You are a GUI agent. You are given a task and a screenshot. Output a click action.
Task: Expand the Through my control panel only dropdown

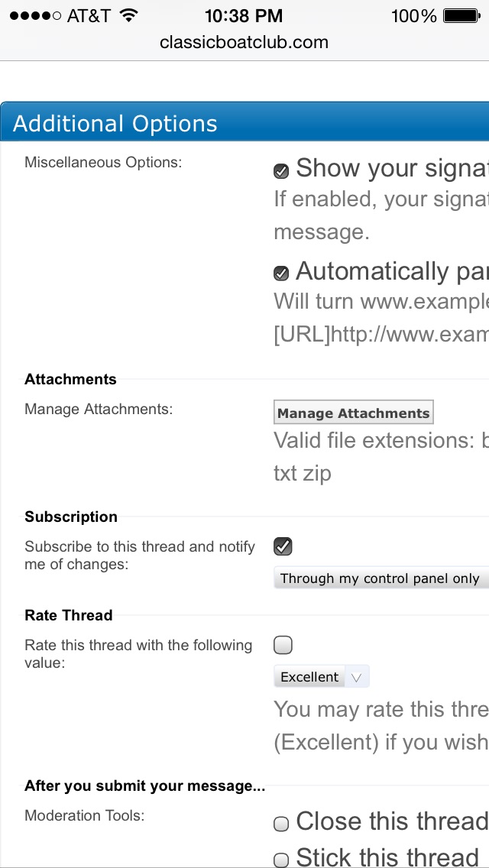coord(381,578)
